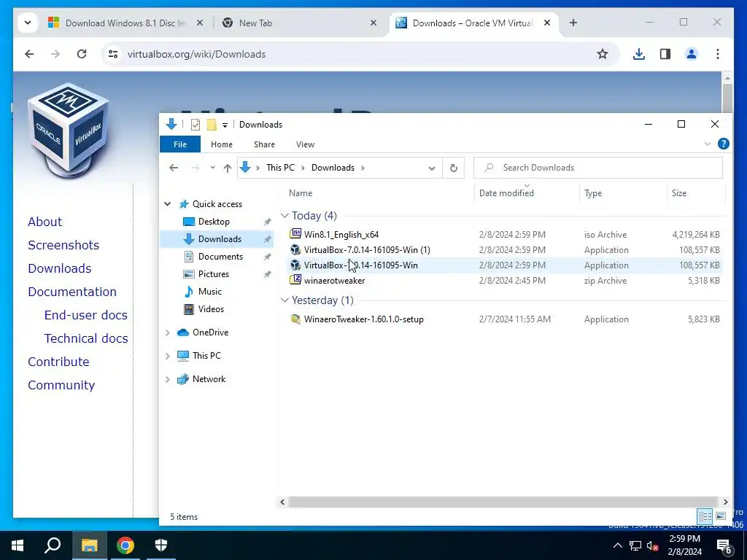Expand OneDrive in navigation pane
747x560 pixels.
[x=168, y=332]
